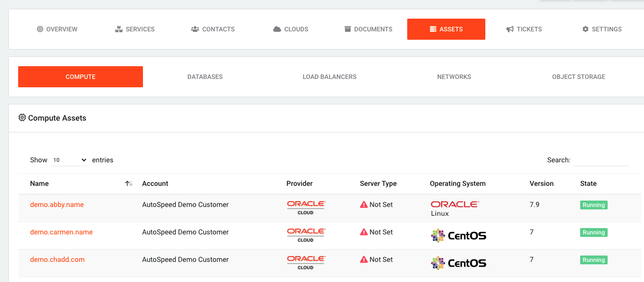The width and height of the screenshot is (644, 282).
Task: Open the Load Balancers sub-tab
Action: click(330, 77)
